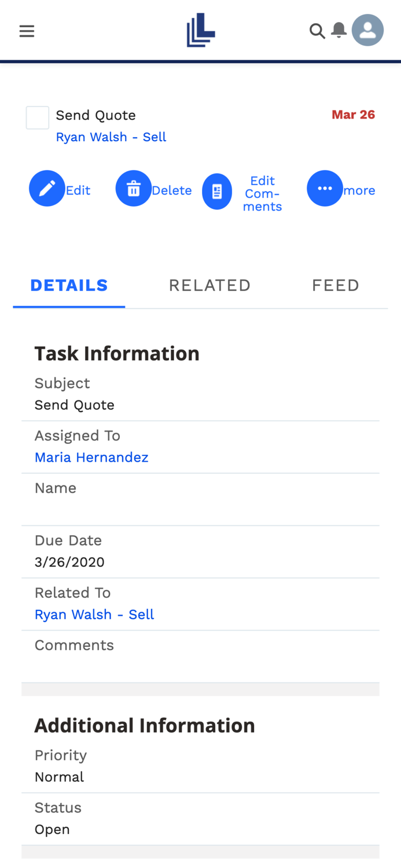
Task: Click the Edit Comments document icon
Action: (217, 192)
